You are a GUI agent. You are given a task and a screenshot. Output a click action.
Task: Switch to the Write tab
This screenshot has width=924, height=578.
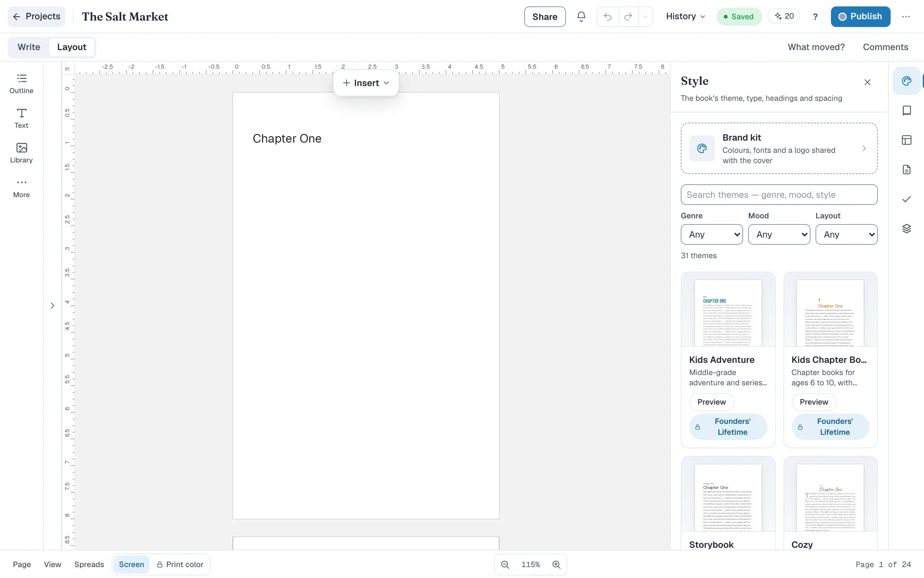click(x=29, y=47)
